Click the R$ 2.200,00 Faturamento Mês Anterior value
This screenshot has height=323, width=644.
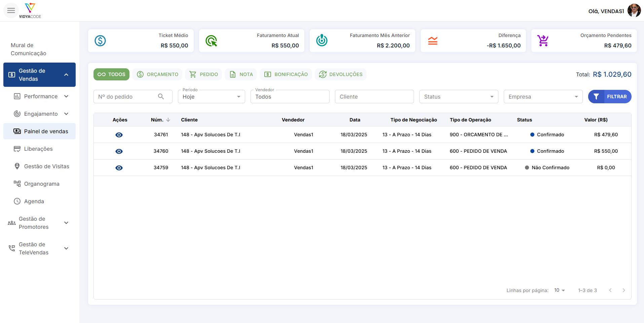pos(393,45)
